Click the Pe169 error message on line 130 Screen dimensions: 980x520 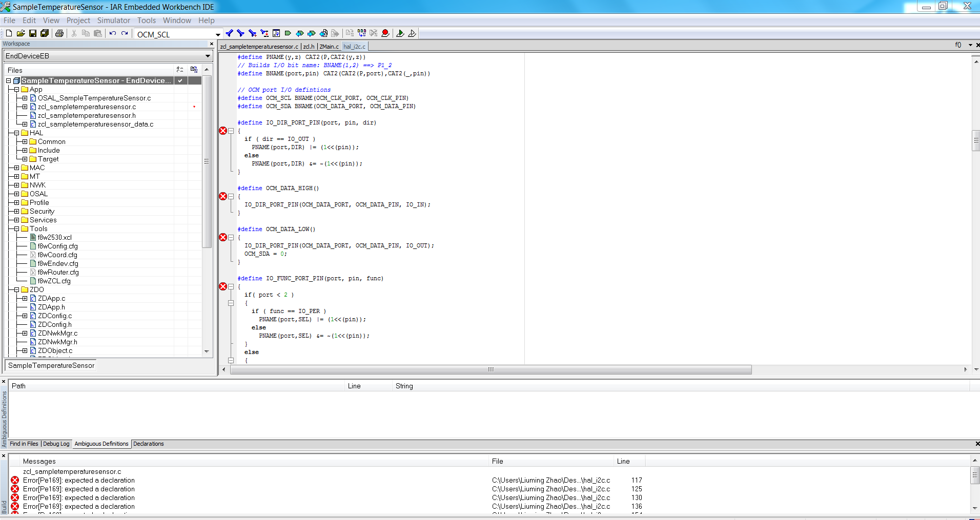tap(79, 497)
